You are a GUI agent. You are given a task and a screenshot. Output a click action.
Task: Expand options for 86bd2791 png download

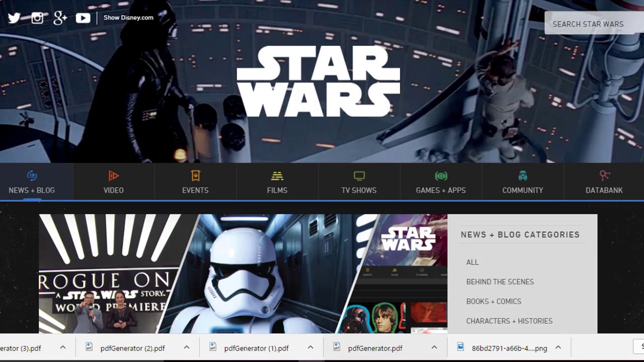tap(558, 347)
